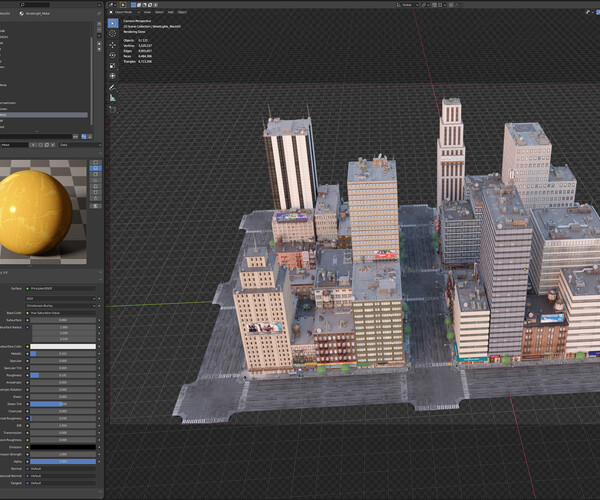This screenshot has width=600, height=500.
Task: Pick the Rotate tool
Action: (112, 55)
